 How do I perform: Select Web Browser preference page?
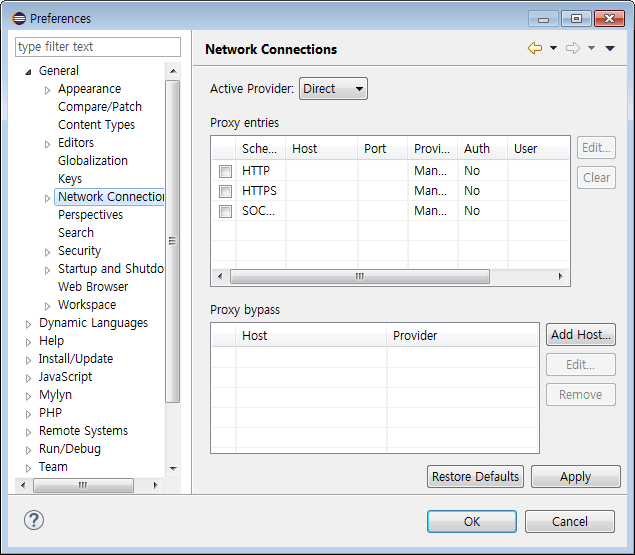click(x=93, y=286)
